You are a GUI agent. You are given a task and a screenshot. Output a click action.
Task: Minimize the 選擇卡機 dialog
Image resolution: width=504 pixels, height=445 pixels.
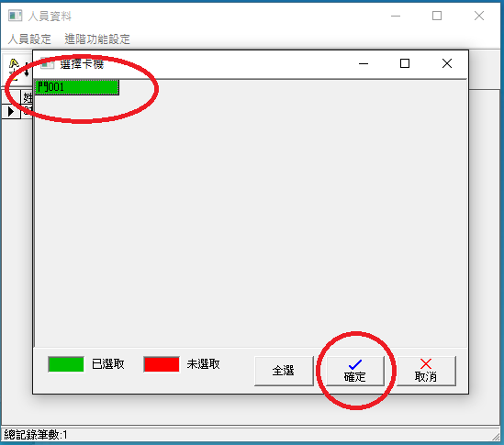364,63
